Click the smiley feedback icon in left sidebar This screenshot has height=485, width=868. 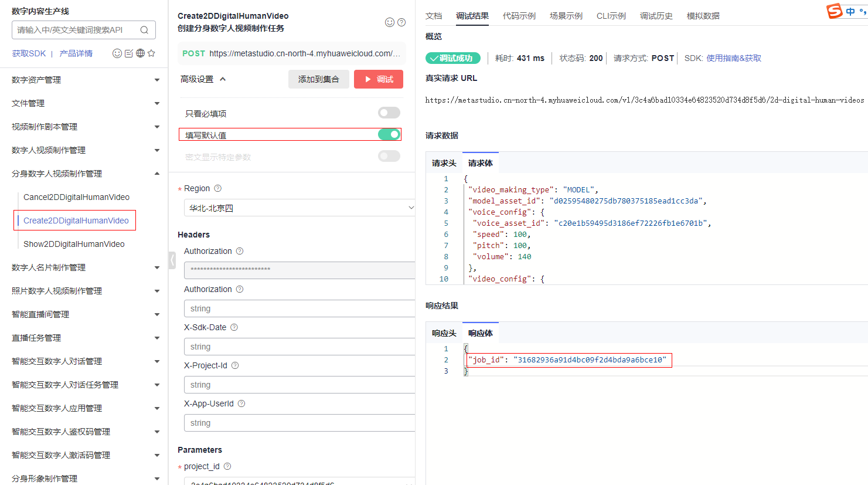point(117,53)
